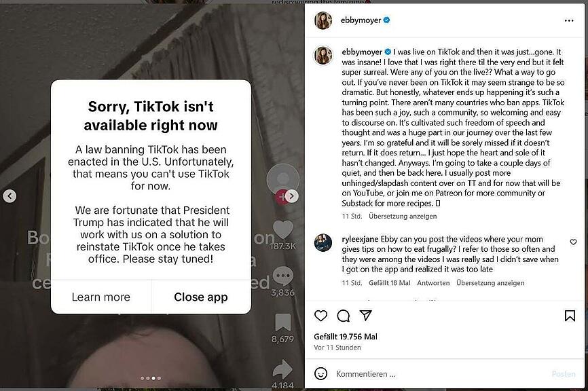Image resolution: width=588 pixels, height=391 pixels.
Task: Open ryleexjane's profile avatar
Action: tap(323, 242)
